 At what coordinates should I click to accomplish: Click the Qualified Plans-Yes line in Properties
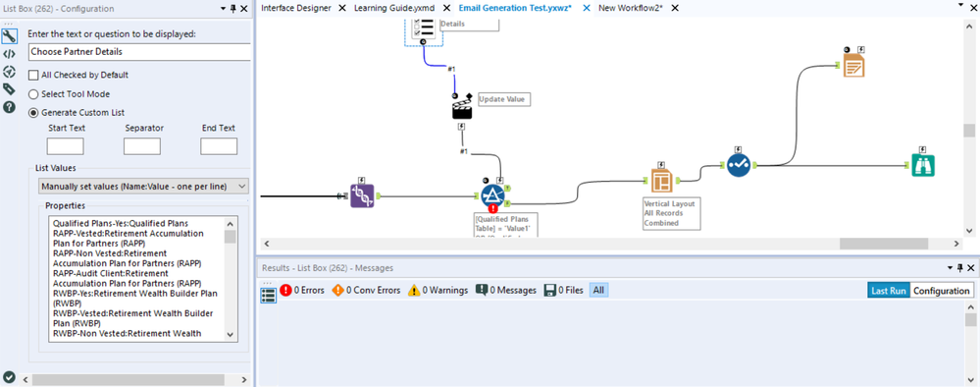[121, 223]
